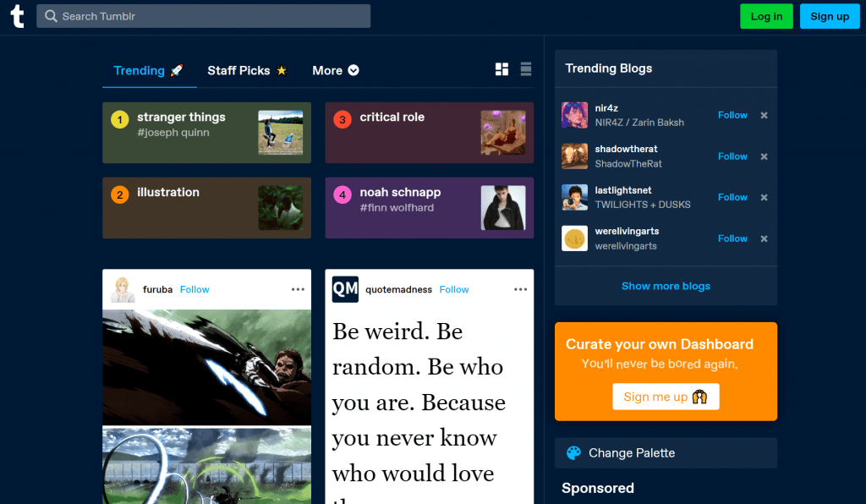Dismiss the shadowtherat blog suggestion

pos(764,156)
